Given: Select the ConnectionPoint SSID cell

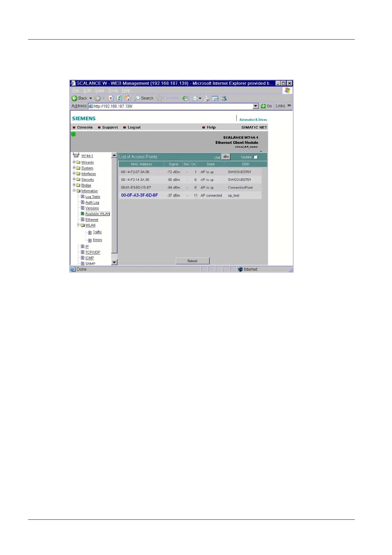Looking at the screenshot, I should pyautogui.click(x=240, y=188).
